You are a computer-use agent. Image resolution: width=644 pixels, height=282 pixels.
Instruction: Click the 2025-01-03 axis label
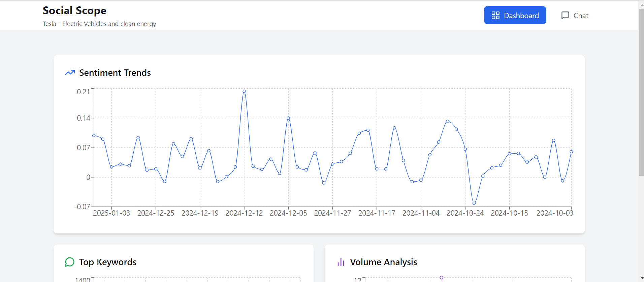click(111, 213)
